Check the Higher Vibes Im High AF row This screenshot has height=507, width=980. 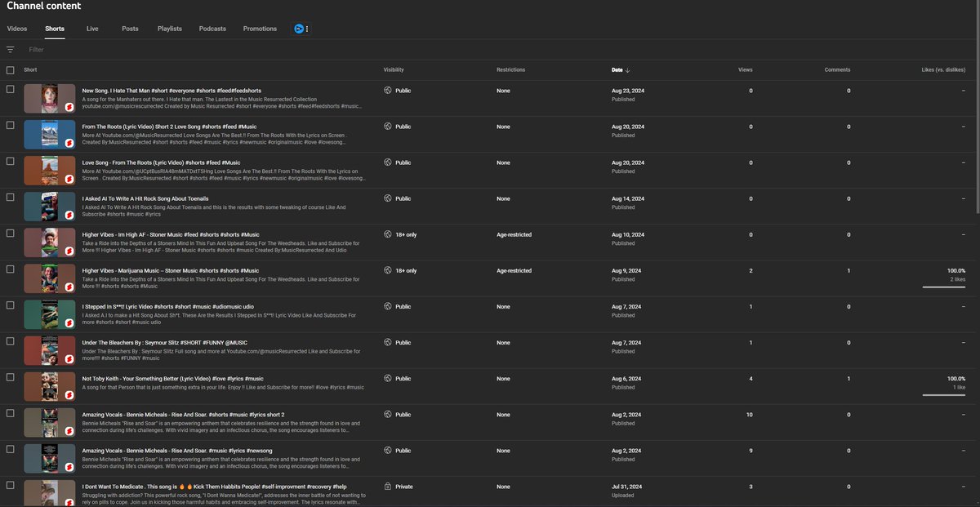click(x=10, y=233)
